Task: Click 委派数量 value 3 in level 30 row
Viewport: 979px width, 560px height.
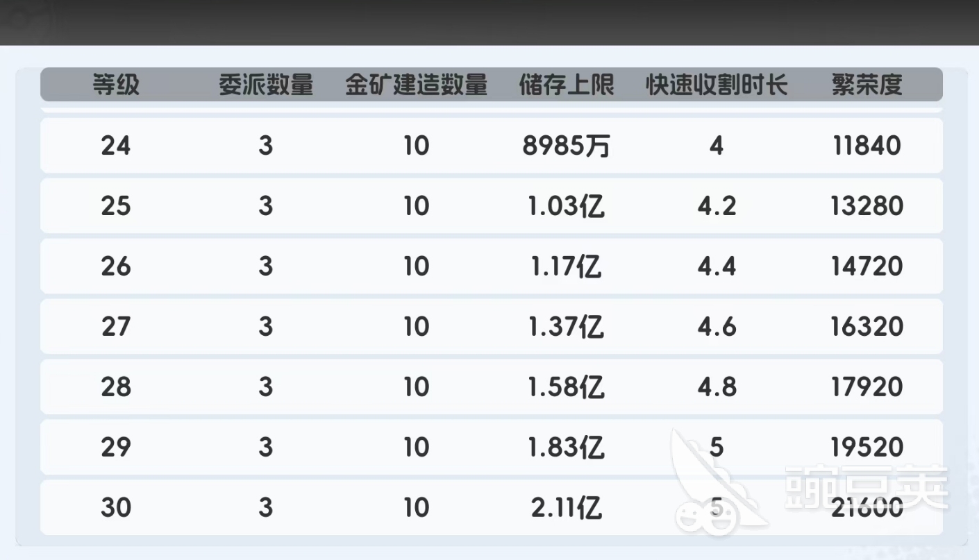Action: pos(266,508)
